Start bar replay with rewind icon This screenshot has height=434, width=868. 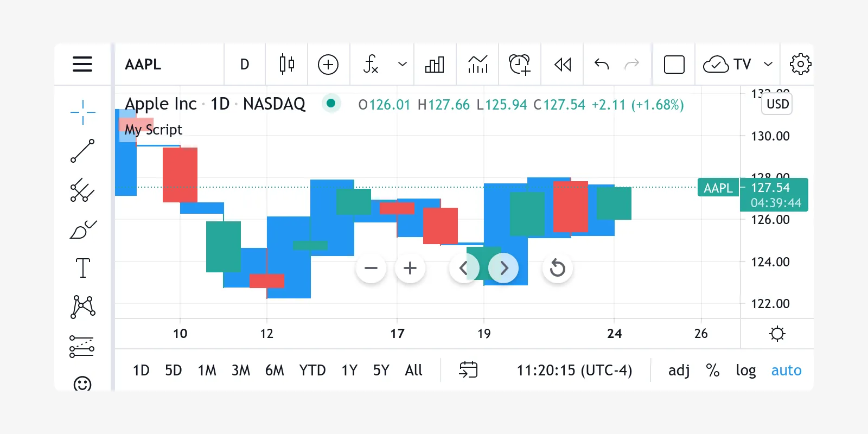point(563,65)
